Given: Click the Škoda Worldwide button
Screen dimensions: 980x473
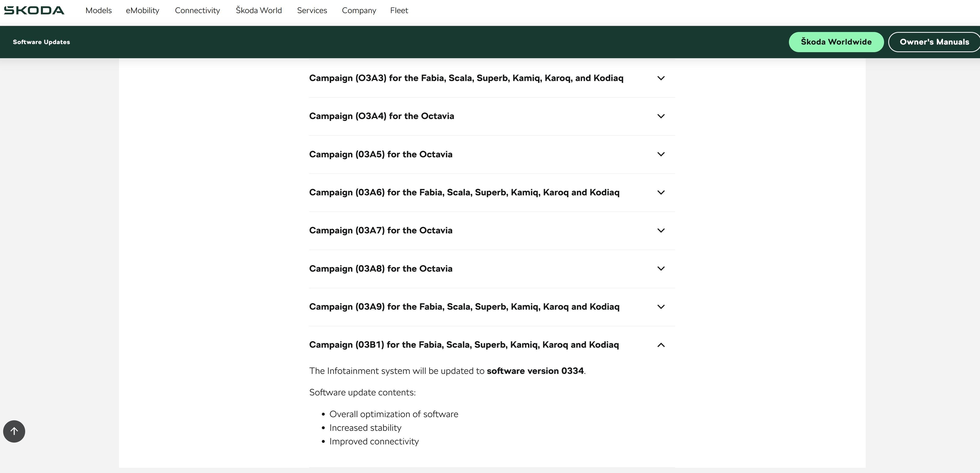Looking at the screenshot, I should (x=836, y=42).
